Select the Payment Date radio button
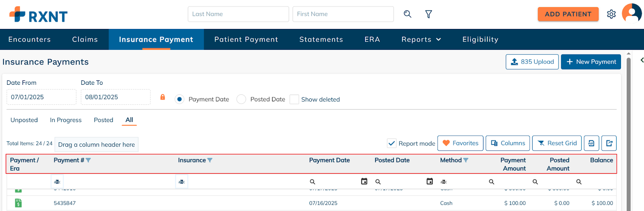644x211 pixels. [180, 99]
